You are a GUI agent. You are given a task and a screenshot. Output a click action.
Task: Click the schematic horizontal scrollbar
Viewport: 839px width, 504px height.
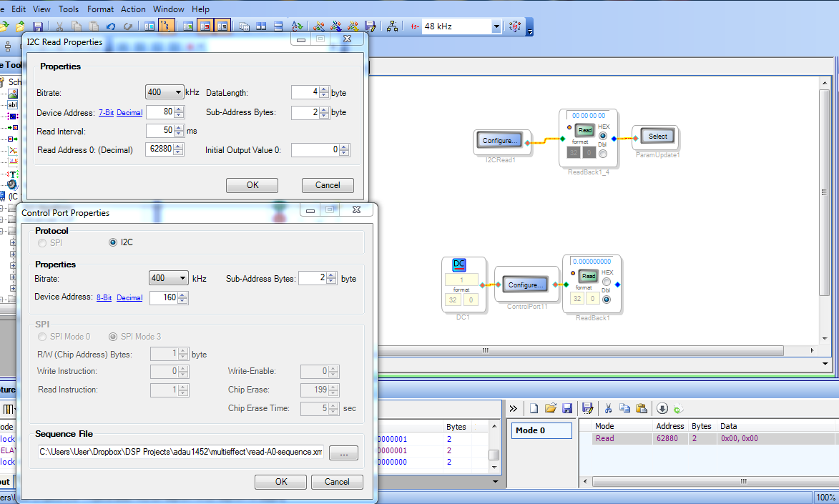point(581,350)
